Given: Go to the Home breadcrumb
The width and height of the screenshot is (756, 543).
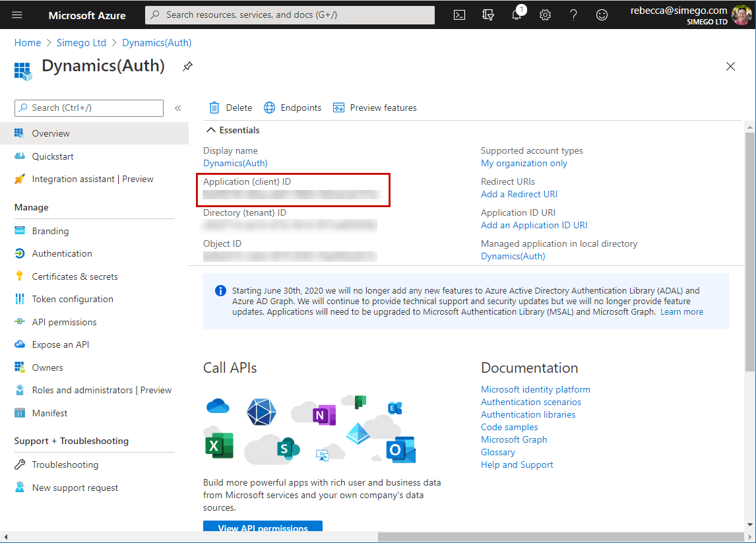Looking at the screenshot, I should click(x=28, y=43).
